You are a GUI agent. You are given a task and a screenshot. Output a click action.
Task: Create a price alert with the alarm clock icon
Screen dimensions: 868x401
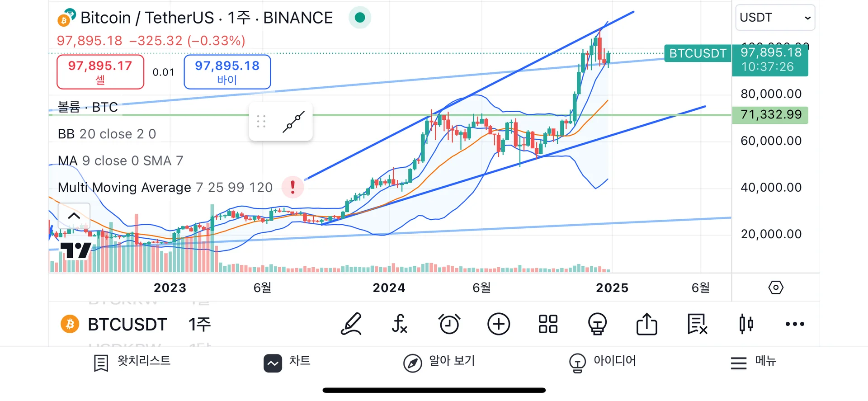click(449, 324)
